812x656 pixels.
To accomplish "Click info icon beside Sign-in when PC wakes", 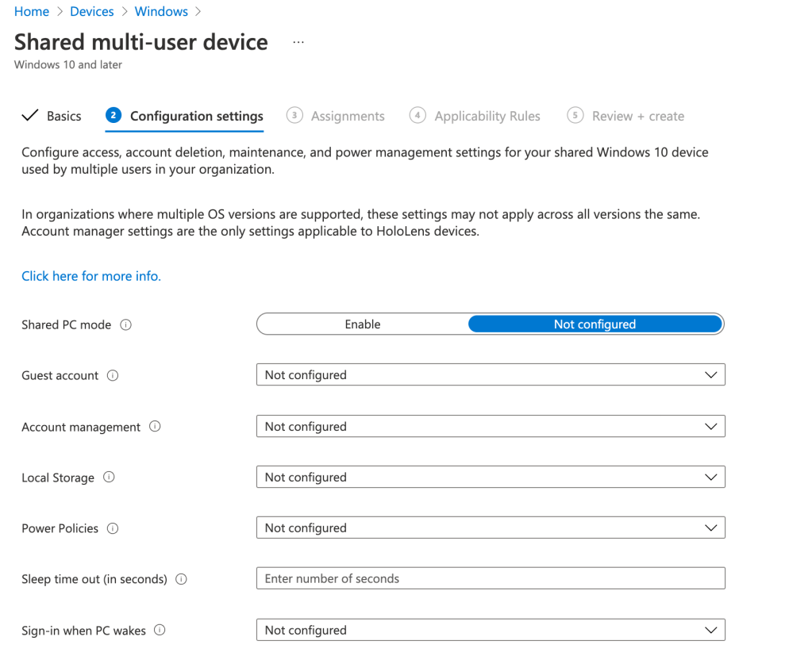I will click(160, 631).
